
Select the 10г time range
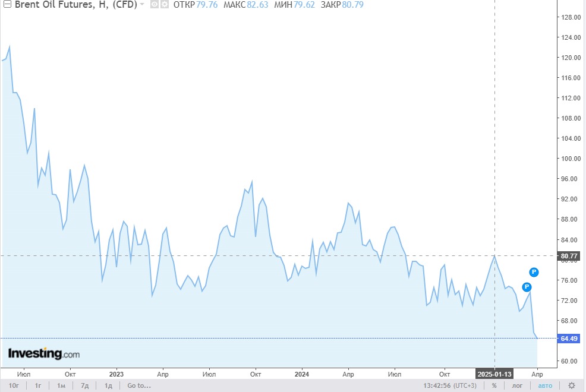[14, 385]
